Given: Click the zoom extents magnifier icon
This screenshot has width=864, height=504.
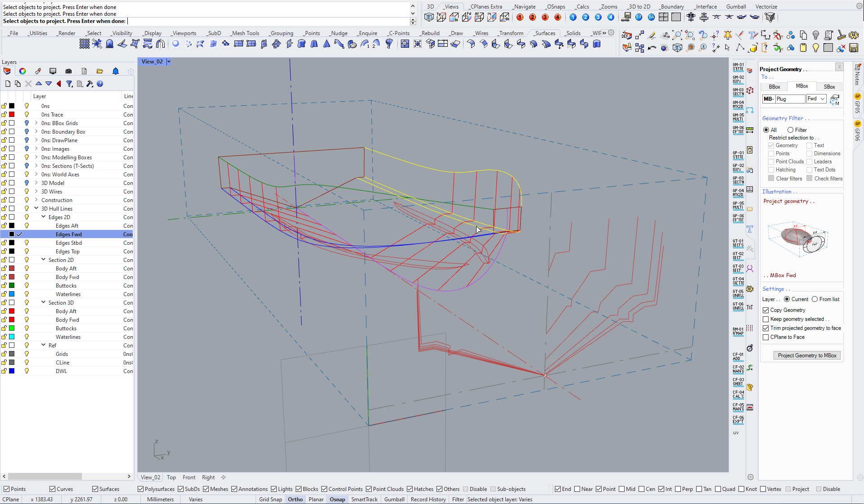Looking at the screenshot, I should click(677, 35).
